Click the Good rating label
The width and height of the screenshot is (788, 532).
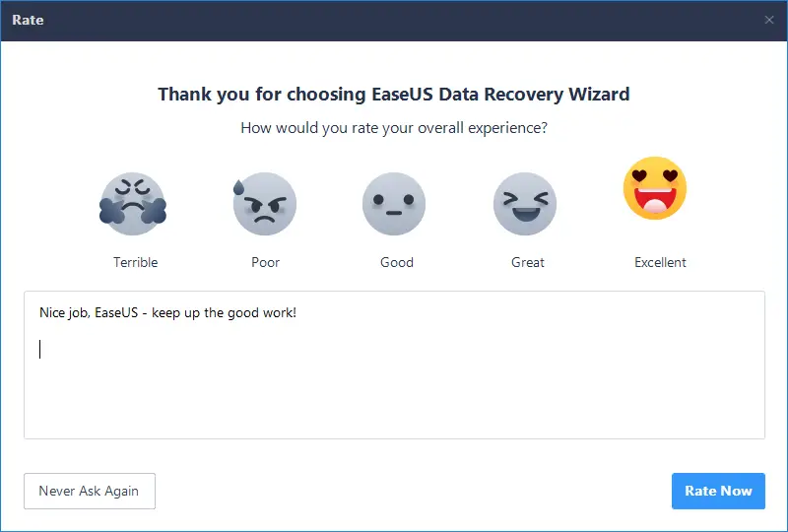point(397,262)
